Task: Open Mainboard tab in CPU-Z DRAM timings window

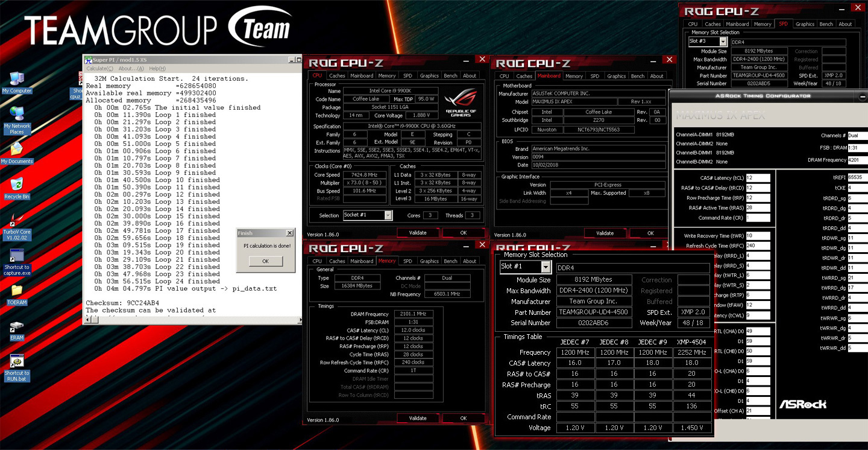Action: 362,261
